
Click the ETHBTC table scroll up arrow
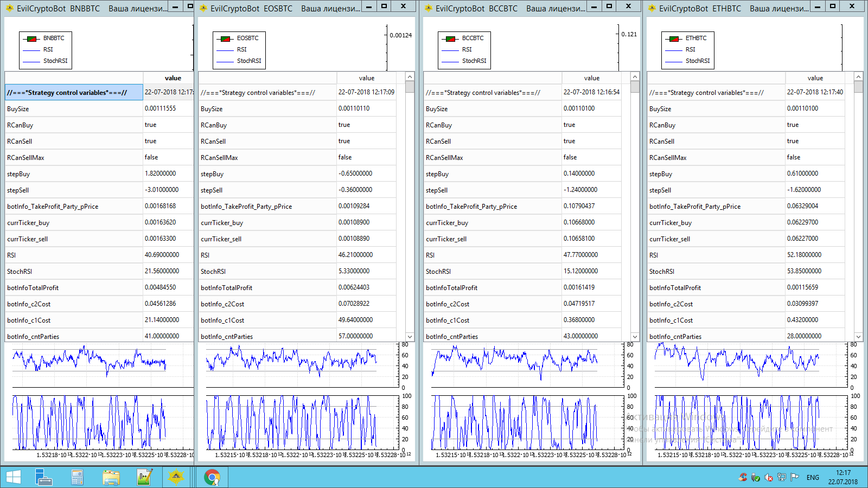pyautogui.click(x=858, y=77)
